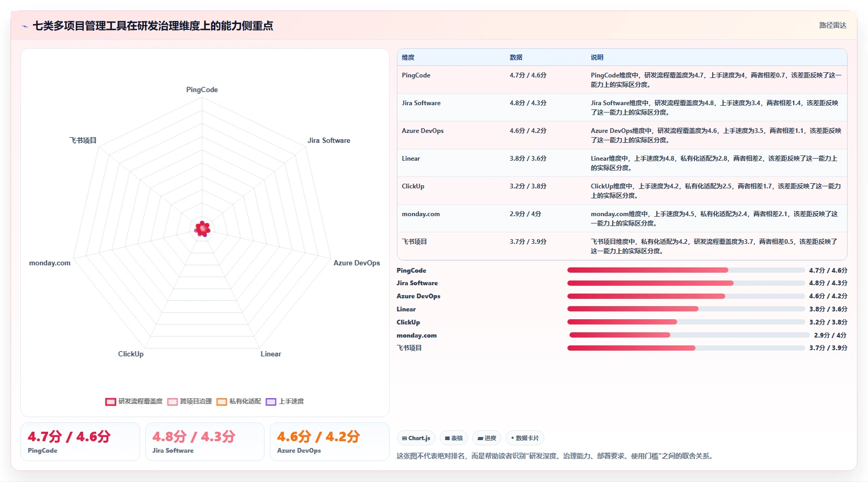This screenshot has width=868, height=482.
Task: Click the purple 上手速度 legend swatch
Action: coord(271,402)
